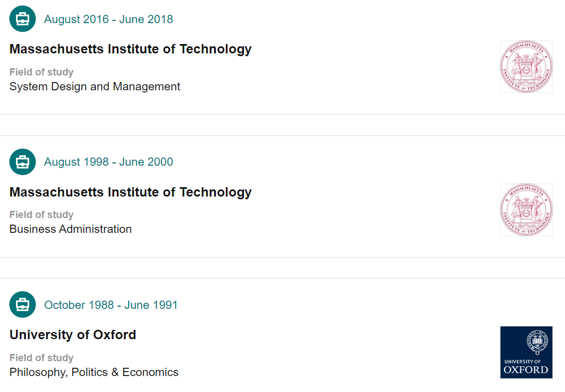Click briefcase icon beside October 1988 - June 1991
This screenshot has height=392, width=565.
[23, 304]
